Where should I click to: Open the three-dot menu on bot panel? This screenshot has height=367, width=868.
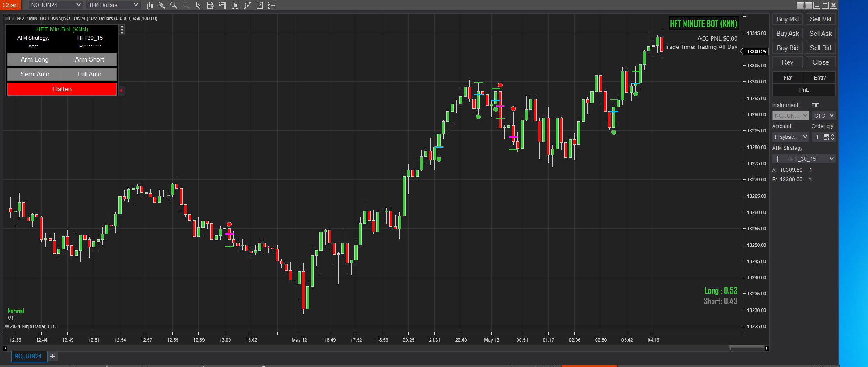122,30
